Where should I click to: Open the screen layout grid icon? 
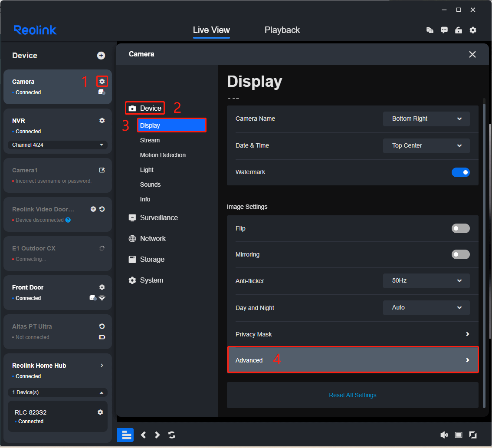pyautogui.click(x=125, y=435)
